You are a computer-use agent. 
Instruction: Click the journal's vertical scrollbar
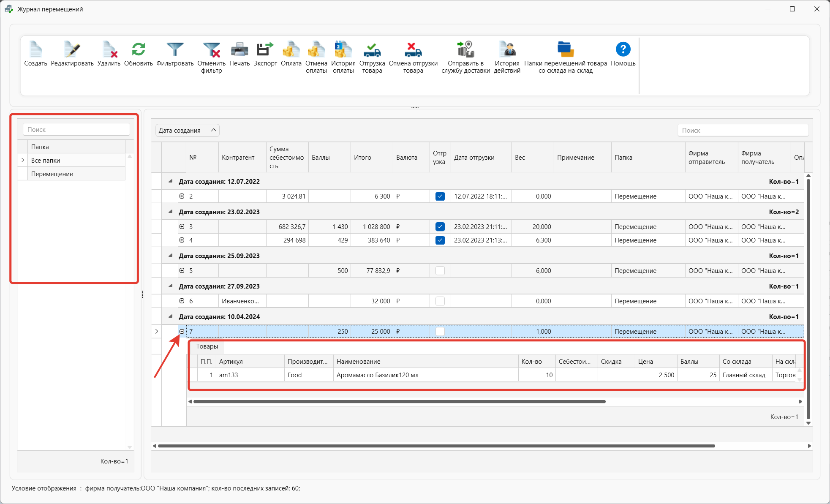click(x=808, y=299)
